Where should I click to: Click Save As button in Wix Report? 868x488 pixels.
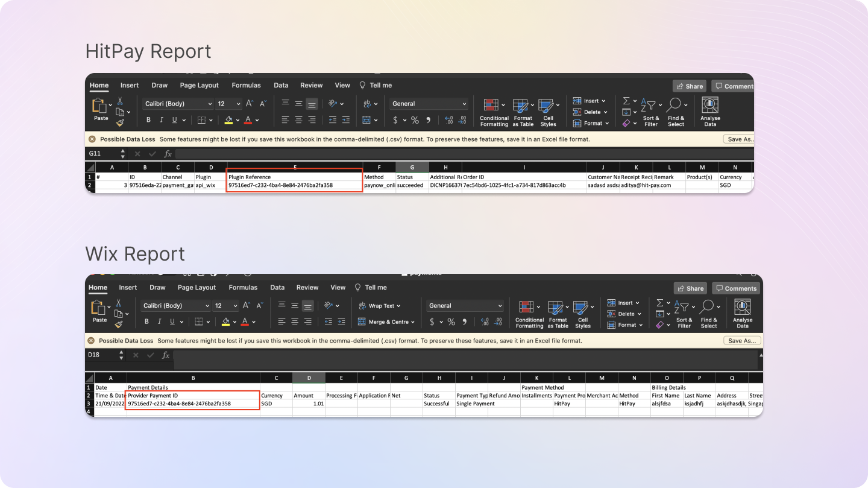[x=742, y=341]
